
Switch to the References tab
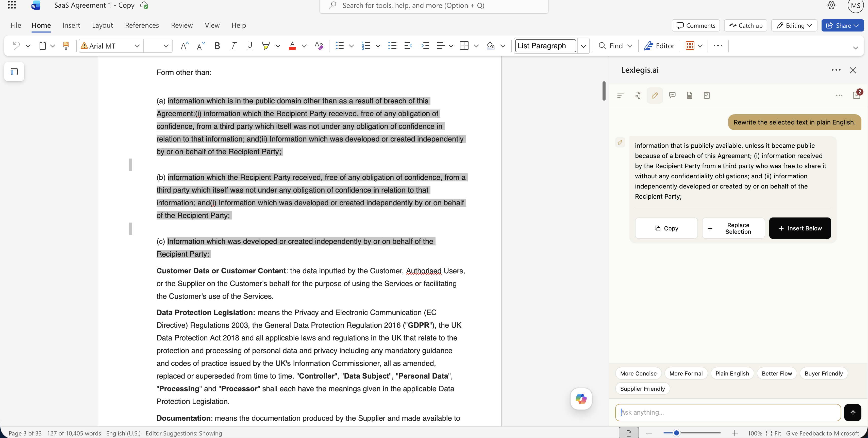coord(142,25)
